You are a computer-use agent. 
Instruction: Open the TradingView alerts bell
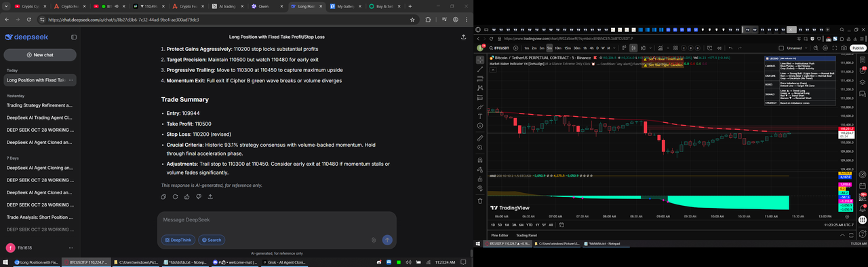(863, 208)
